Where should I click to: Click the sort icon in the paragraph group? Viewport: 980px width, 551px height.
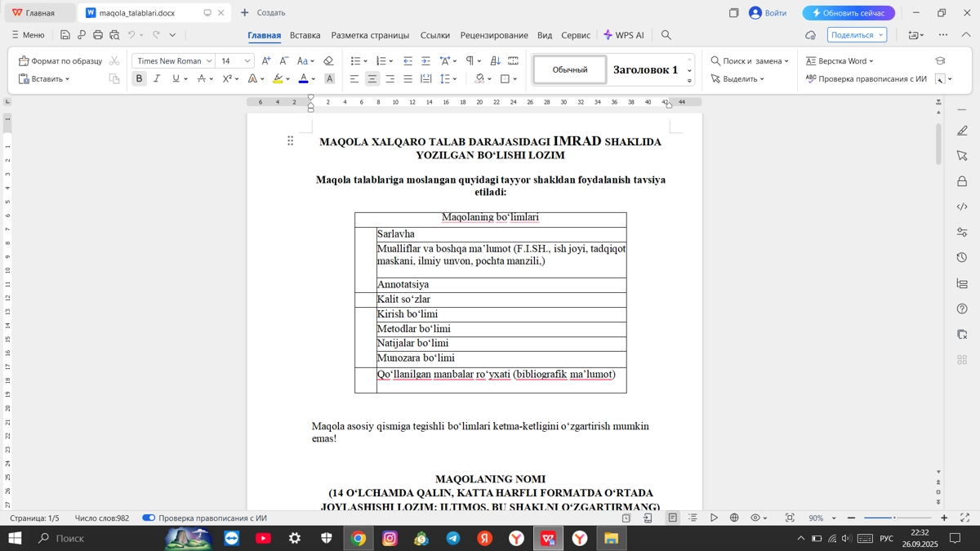click(493, 61)
